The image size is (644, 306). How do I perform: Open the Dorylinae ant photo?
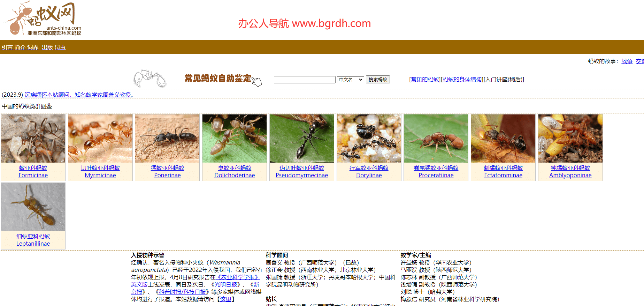(369, 139)
